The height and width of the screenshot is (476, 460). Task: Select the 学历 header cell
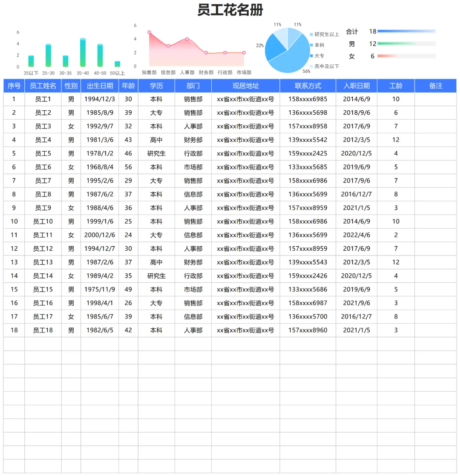156,86
